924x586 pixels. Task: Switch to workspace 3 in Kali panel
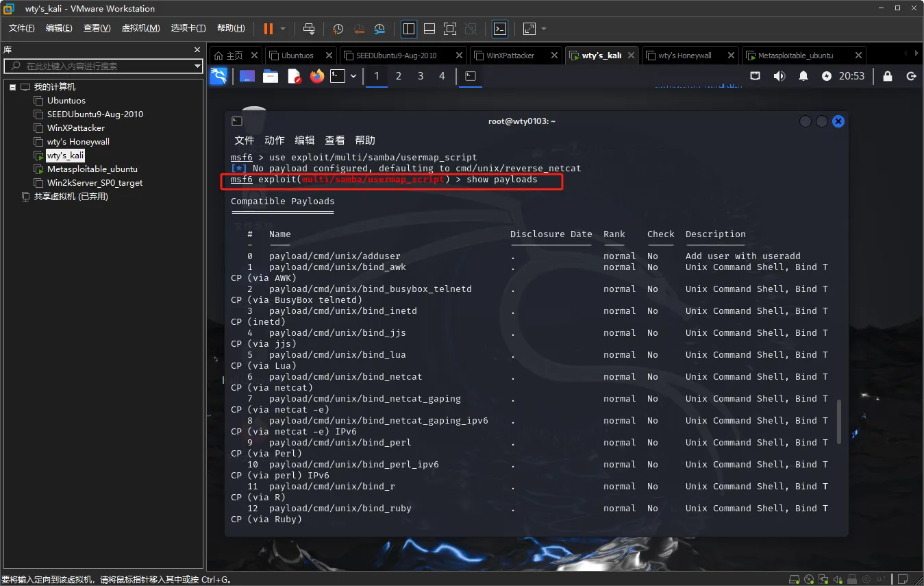[421, 76]
